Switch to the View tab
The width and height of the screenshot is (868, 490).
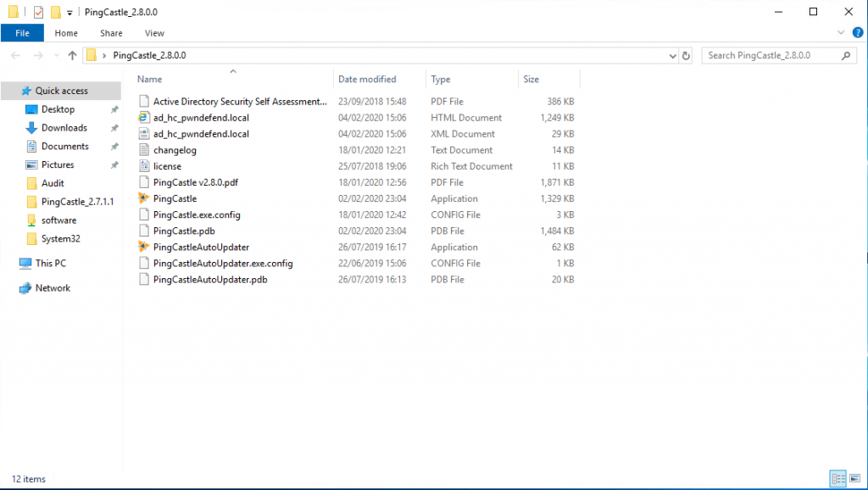[x=153, y=32]
